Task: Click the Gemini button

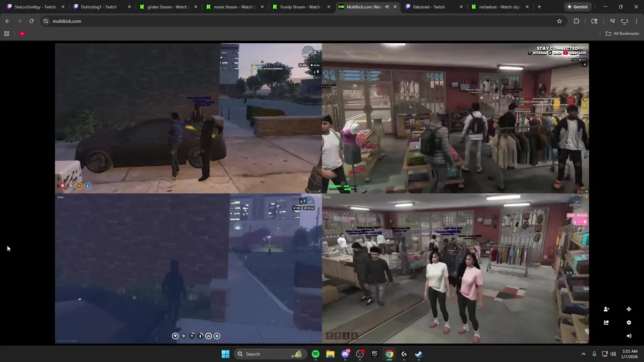Action: [x=578, y=7]
